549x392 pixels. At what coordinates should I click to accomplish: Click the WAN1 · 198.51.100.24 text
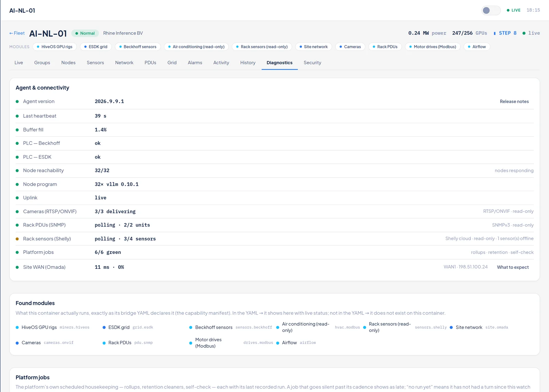tap(466, 267)
